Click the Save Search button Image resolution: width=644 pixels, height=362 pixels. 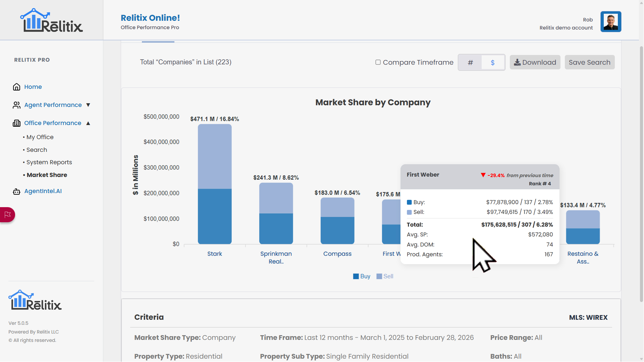(589, 62)
